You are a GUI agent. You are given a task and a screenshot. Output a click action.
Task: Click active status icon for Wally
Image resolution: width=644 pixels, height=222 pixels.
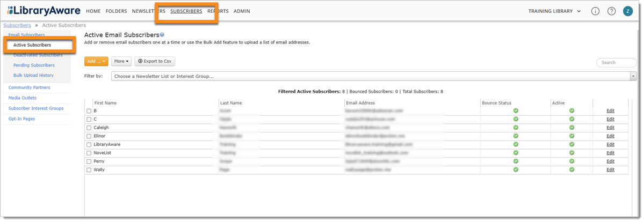click(x=571, y=169)
